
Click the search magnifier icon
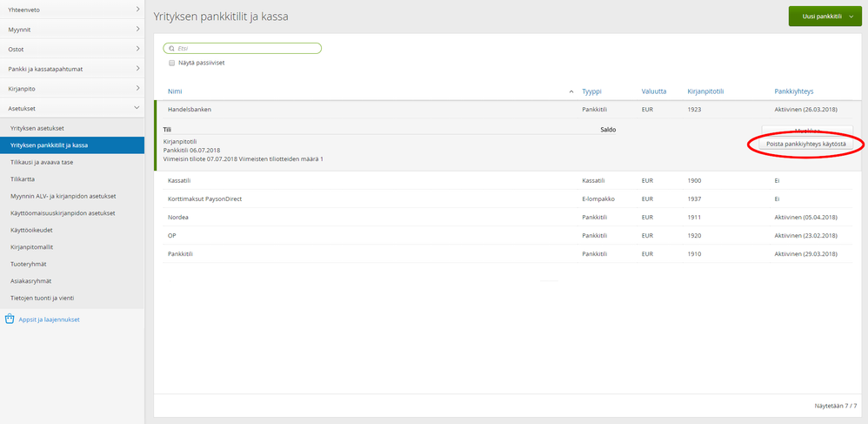172,49
